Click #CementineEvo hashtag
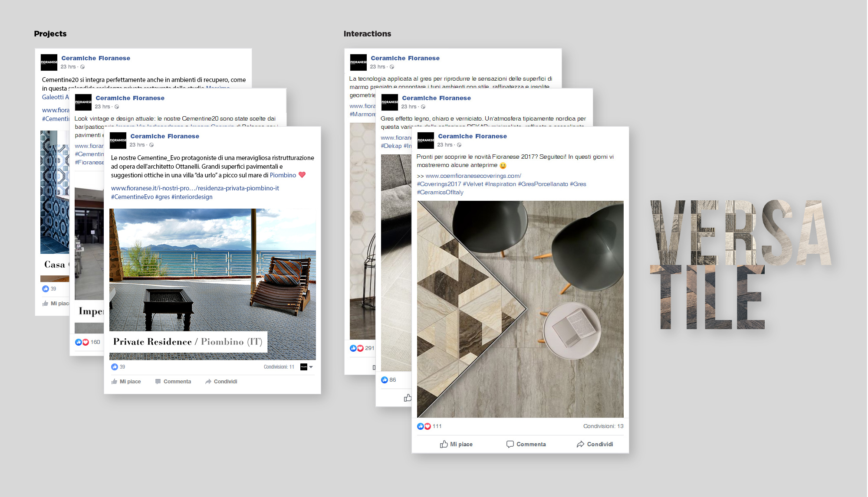Viewport: 868px width, 497px height. (x=132, y=197)
